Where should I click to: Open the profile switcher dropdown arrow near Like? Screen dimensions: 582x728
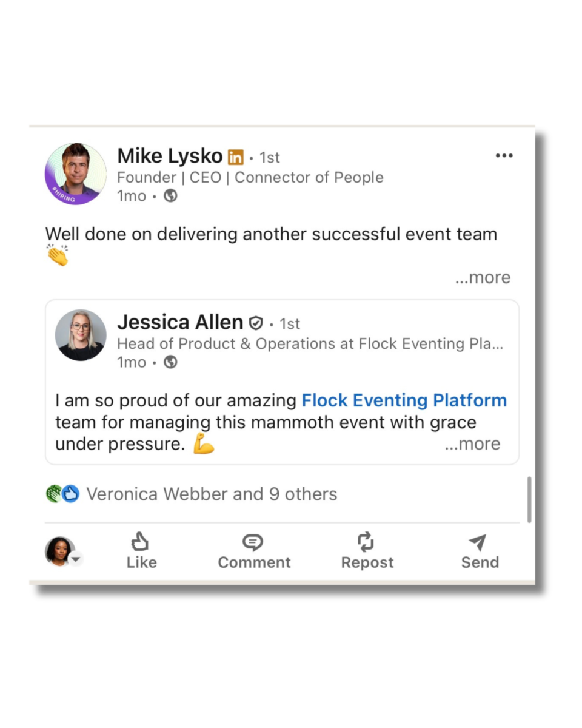pyautogui.click(x=76, y=559)
